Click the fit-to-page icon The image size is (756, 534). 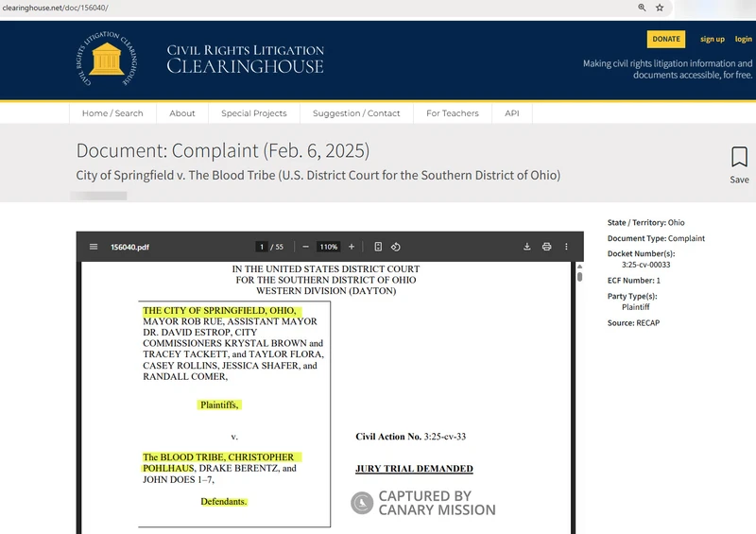click(378, 247)
